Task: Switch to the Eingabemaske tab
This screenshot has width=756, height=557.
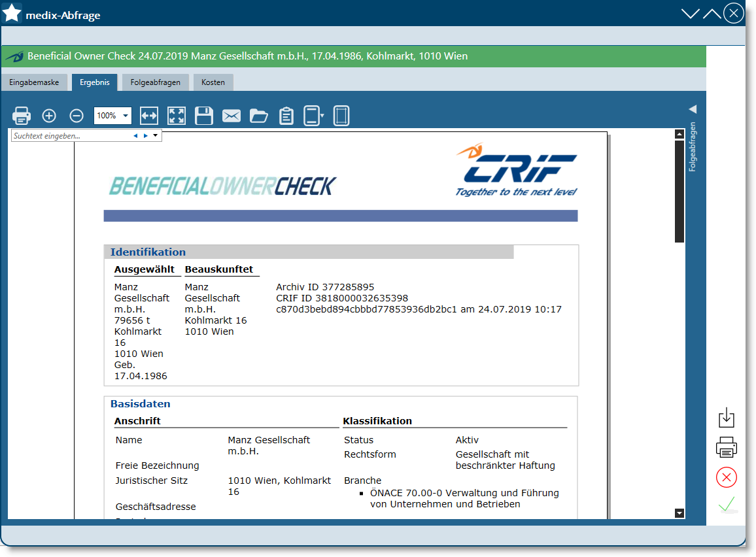Action: pyautogui.click(x=34, y=82)
